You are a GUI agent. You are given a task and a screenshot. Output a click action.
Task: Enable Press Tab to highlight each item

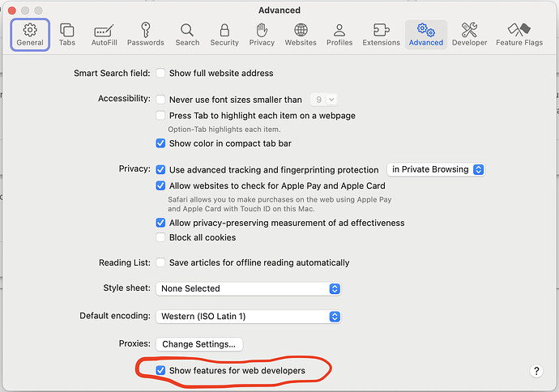[160, 115]
